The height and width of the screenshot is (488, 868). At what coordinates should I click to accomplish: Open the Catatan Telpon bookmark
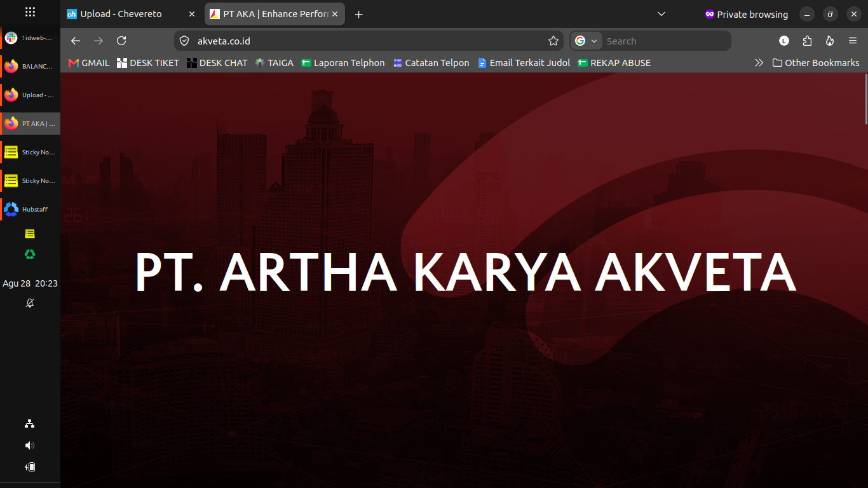pyautogui.click(x=431, y=63)
